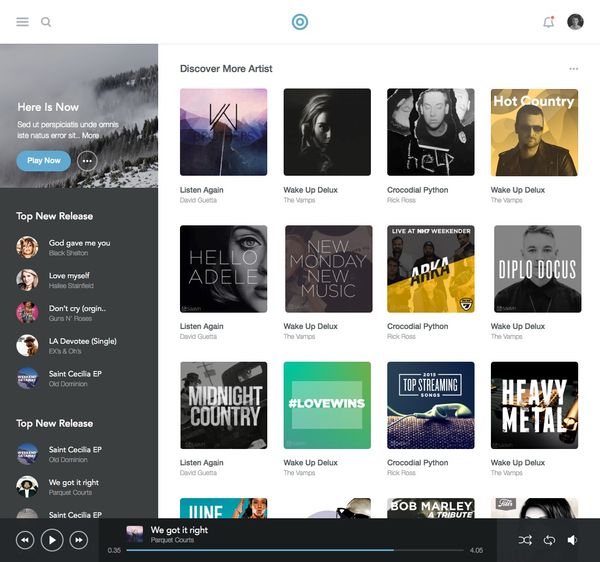600x562 pixels.
Task: Open the Hello Adele album cover
Action: (x=223, y=269)
